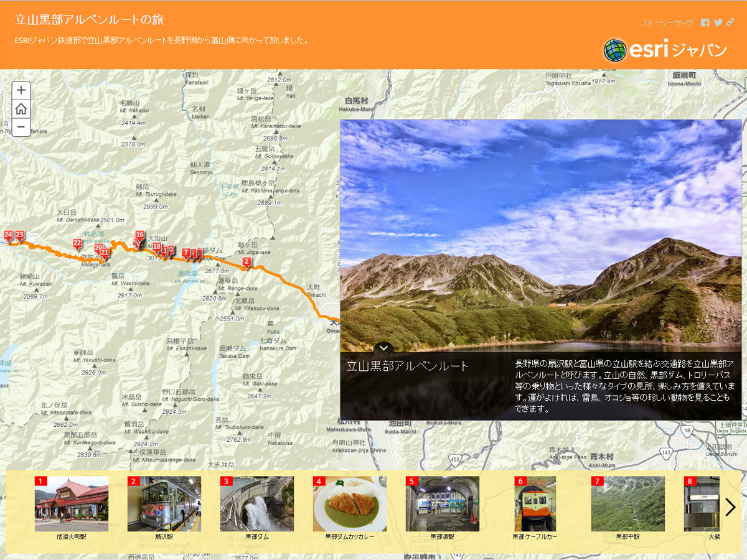Click the Esri Japan logo
Image resolution: width=747 pixels, height=560 pixels.
pyautogui.click(x=665, y=50)
